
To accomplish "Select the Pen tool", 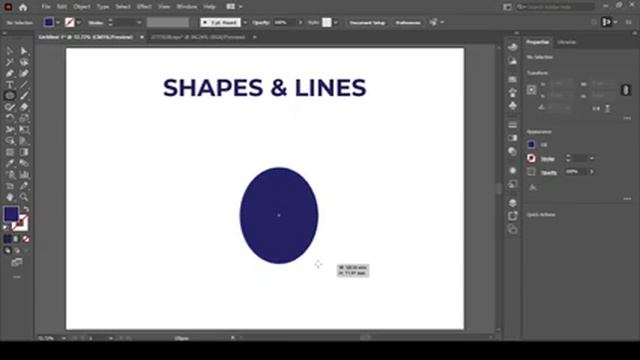I will click(x=10, y=73).
